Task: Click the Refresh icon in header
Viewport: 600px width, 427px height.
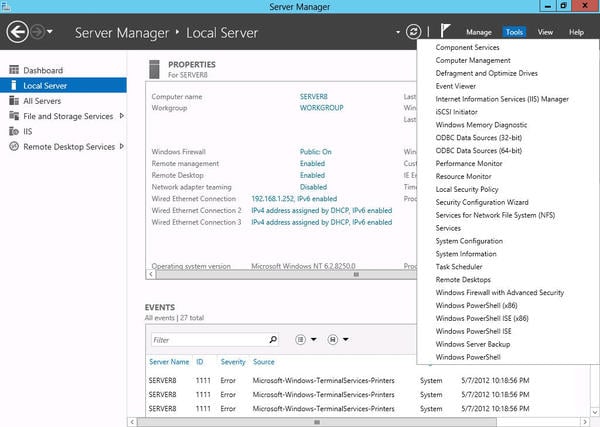Action: pos(413,32)
